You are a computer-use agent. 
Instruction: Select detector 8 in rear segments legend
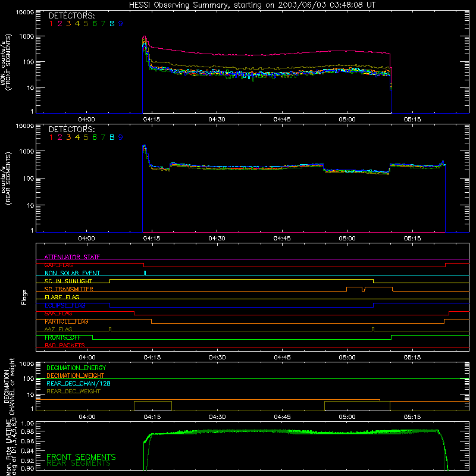click(112, 137)
